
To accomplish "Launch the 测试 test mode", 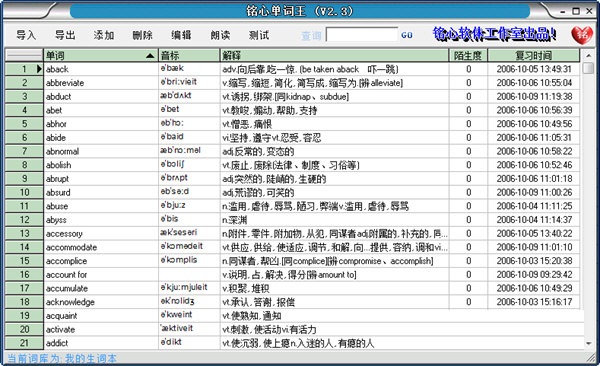I will (259, 35).
